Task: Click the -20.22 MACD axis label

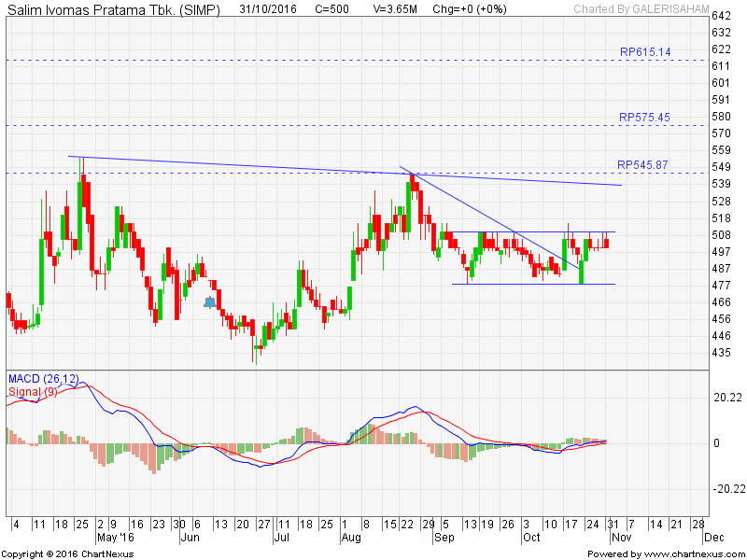Action: tap(726, 488)
